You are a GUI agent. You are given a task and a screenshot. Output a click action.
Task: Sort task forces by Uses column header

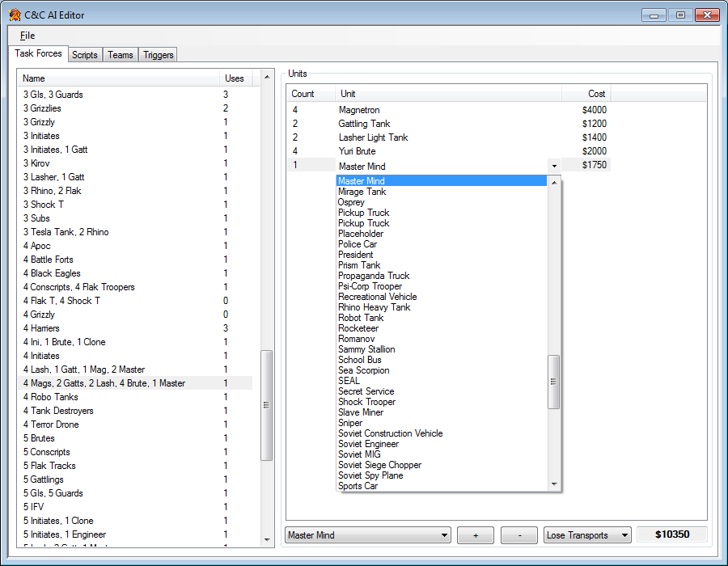[235, 78]
